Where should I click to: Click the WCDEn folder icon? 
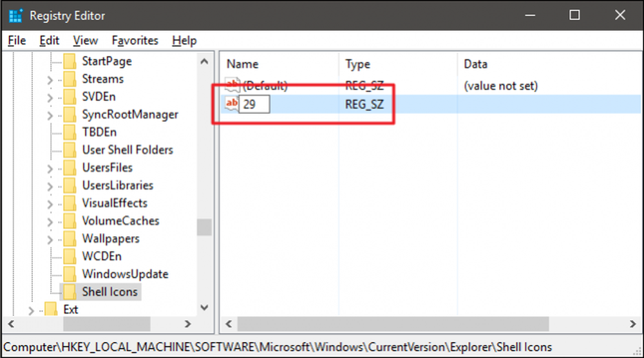click(x=70, y=256)
